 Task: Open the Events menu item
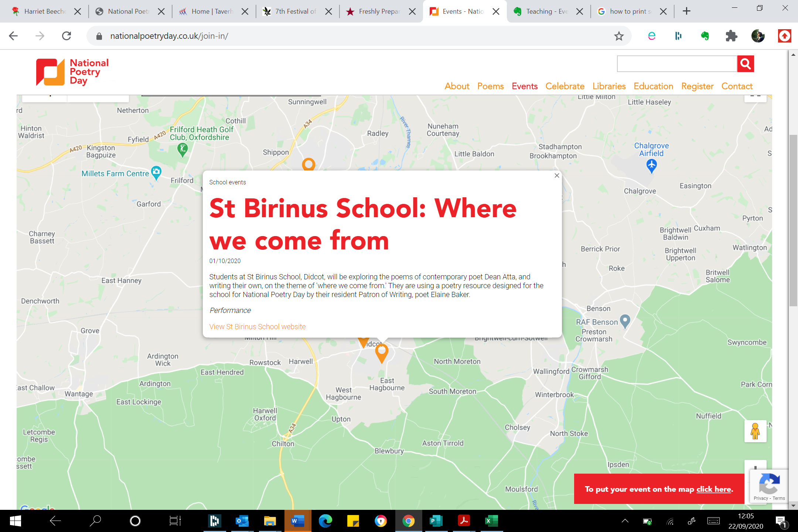click(524, 86)
